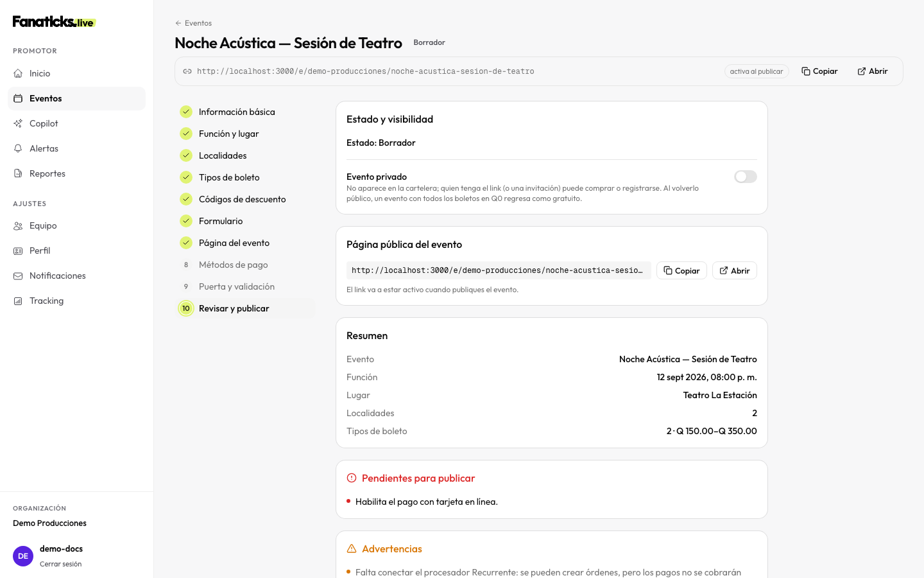Click the Perfil ID card icon

click(18, 250)
